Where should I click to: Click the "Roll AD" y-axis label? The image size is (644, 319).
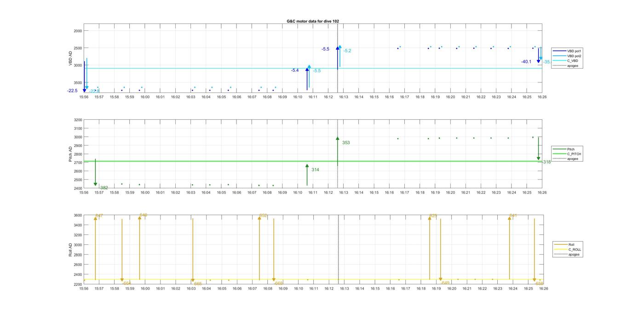tap(70, 249)
